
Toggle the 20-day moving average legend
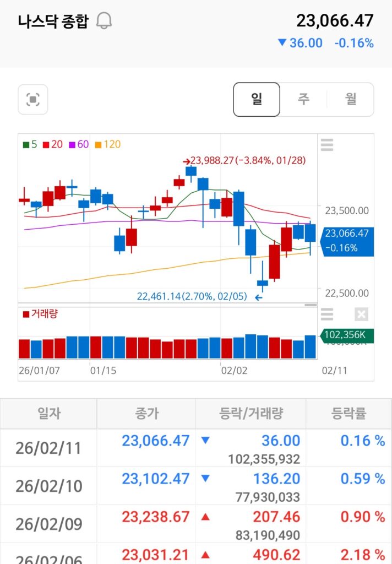[53, 144]
